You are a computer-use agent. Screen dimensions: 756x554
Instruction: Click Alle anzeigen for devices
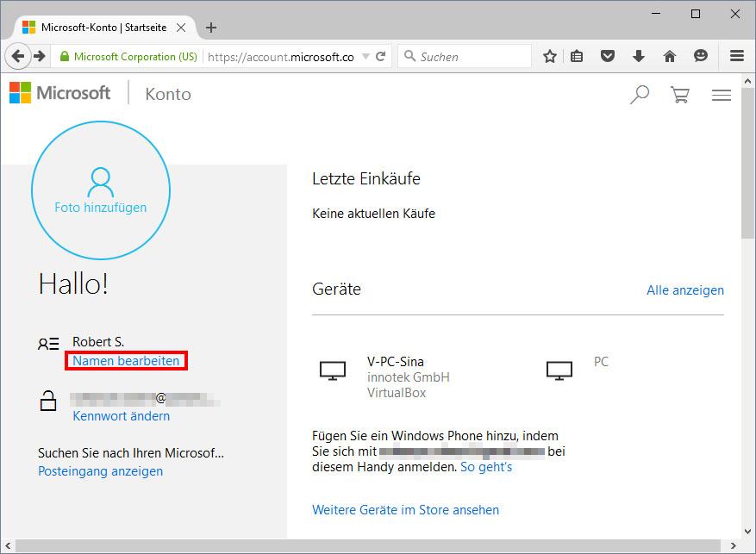pos(685,290)
